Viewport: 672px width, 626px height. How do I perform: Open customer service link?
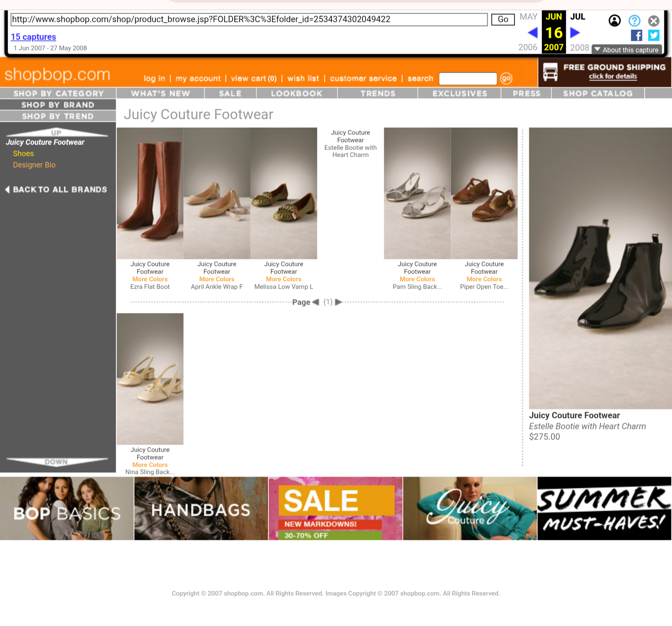click(363, 79)
